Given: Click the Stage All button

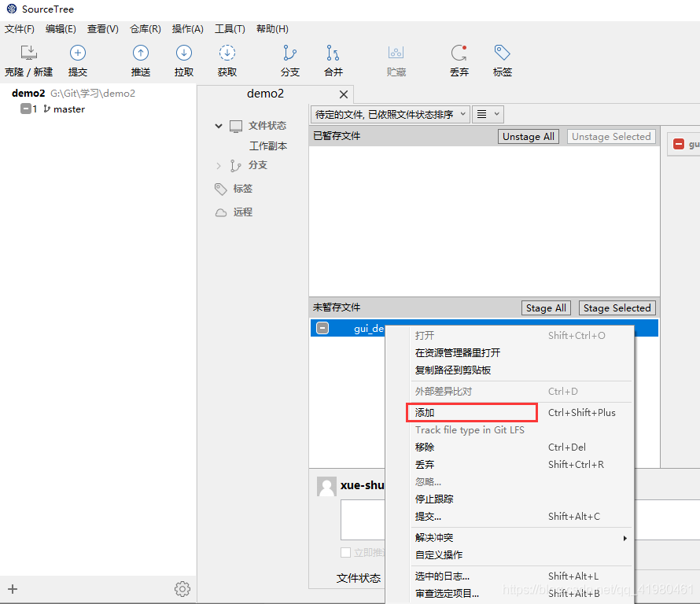Looking at the screenshot, I should (546, 308).
